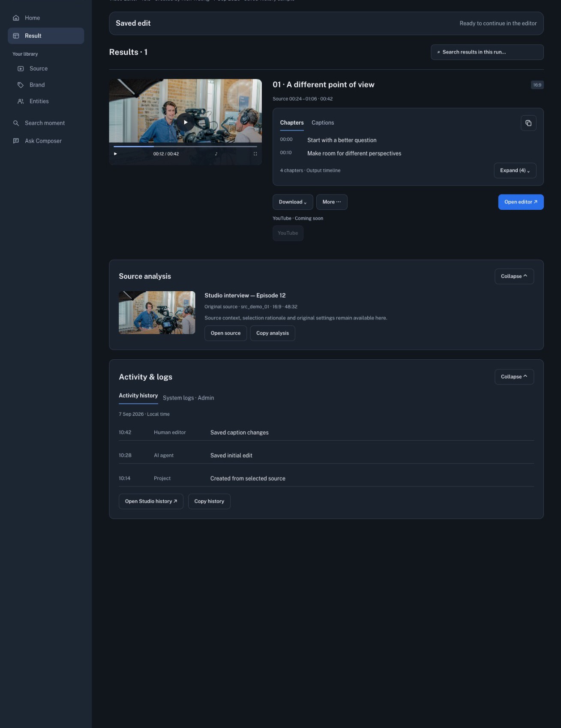Copy chapters with the copy icon
The width and height of the screenshot is (561, 728).
pyautogui.click(x=528, y=123)
